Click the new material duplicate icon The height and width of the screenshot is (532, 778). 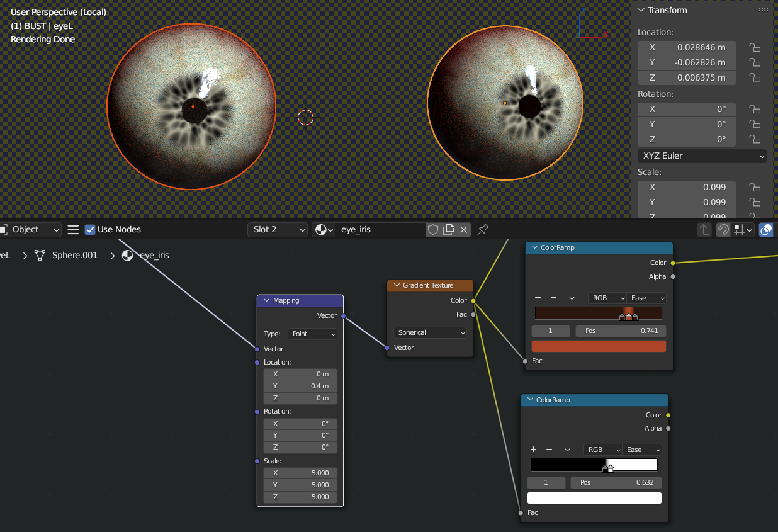[448, 230]
